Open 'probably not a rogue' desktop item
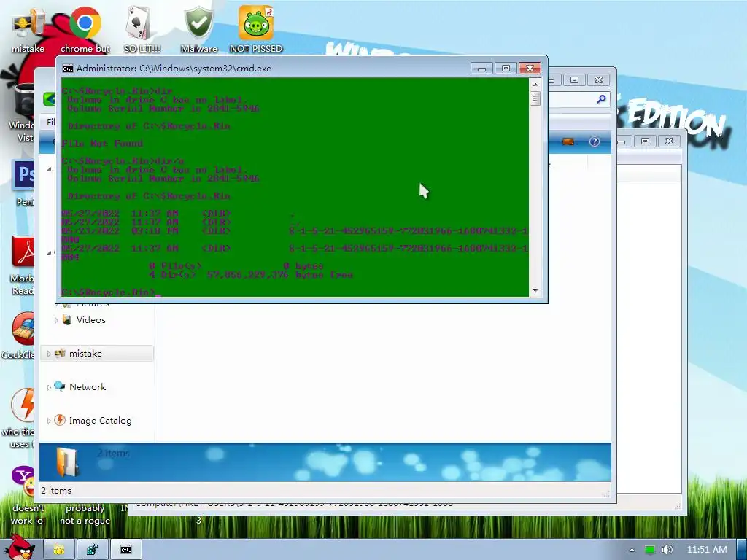 click(x=85, y=514)
